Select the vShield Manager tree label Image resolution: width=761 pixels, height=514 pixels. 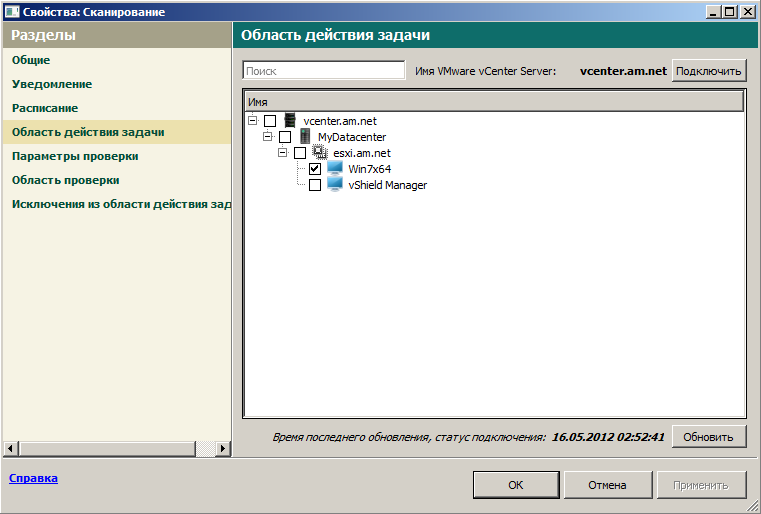coord(387,185)
